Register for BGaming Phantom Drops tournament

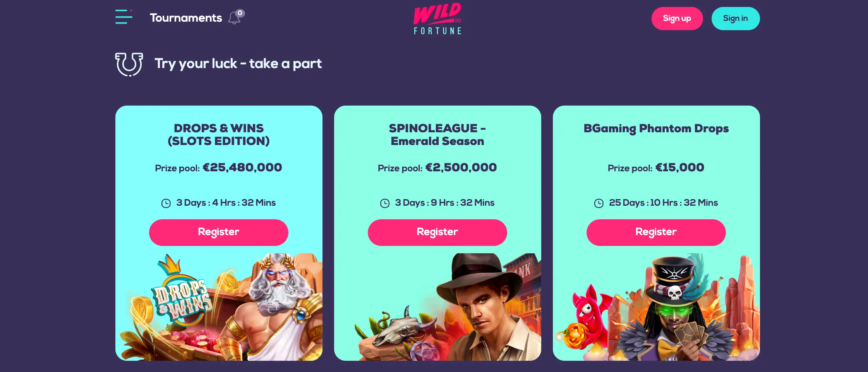(656, 232)
